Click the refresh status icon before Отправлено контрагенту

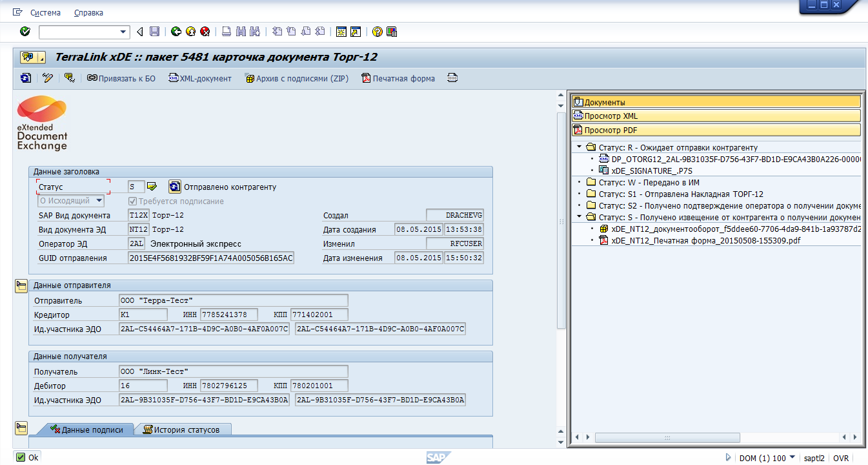tap(175, 187)
